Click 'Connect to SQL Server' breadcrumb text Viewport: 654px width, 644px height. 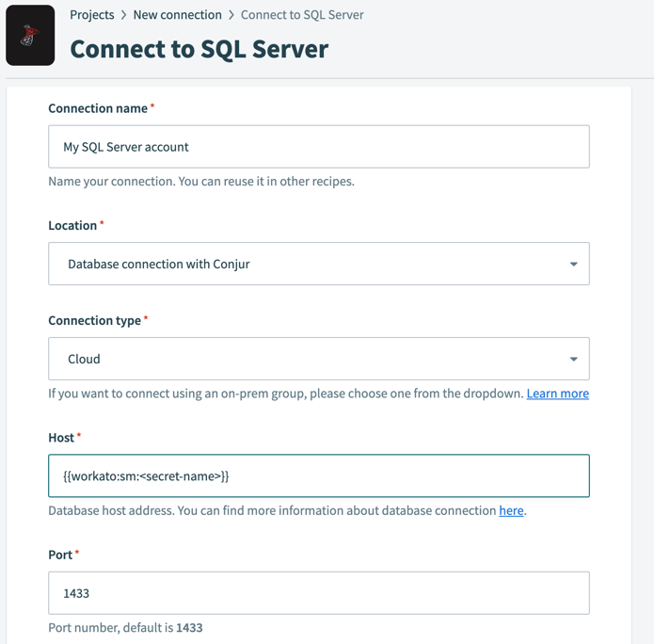tap(302, 15)
